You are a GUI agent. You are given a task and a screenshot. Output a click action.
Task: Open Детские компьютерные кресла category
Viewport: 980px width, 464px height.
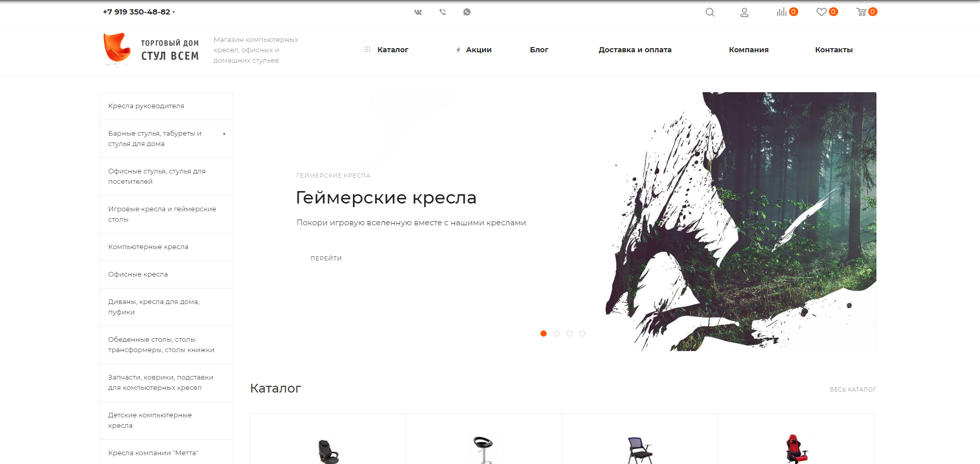[x=167, y=421]
